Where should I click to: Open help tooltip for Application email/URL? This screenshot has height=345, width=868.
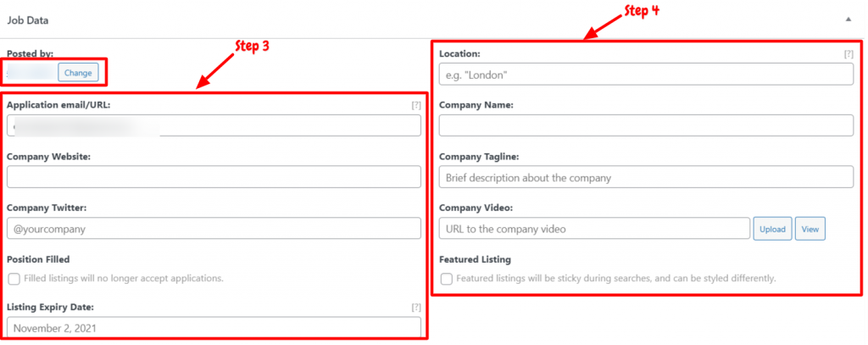pos(415,105)
